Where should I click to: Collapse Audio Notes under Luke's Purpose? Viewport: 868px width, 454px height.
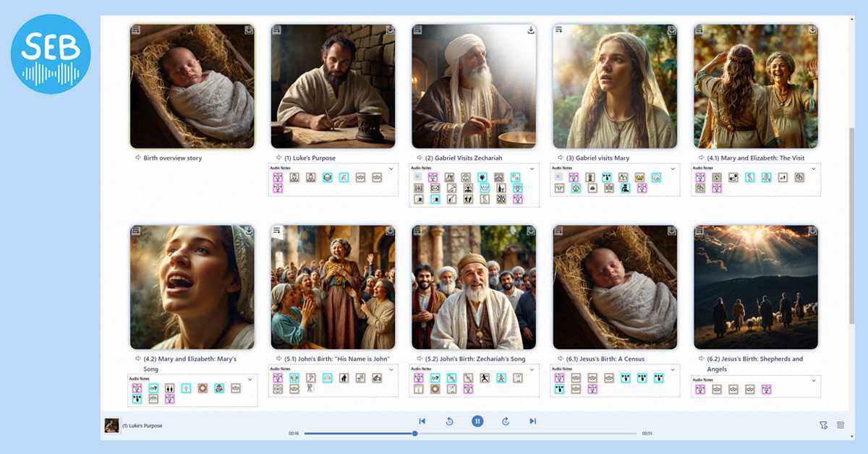pos(391,168)
